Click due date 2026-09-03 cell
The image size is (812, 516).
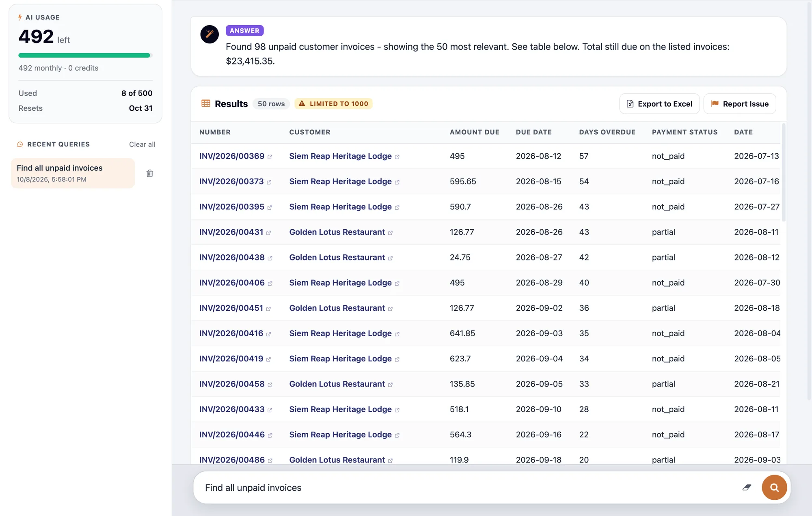(x=539, y=333)
